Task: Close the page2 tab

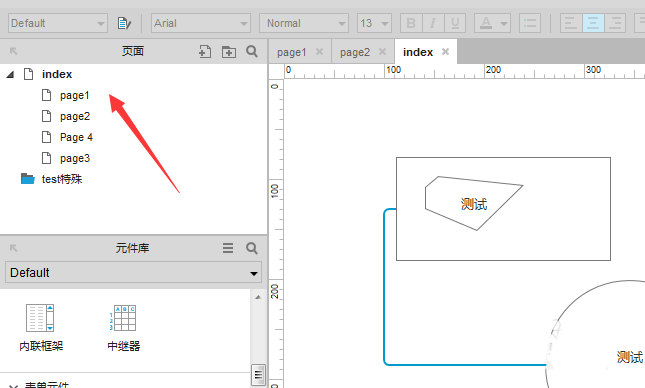Action: (383, 51)
